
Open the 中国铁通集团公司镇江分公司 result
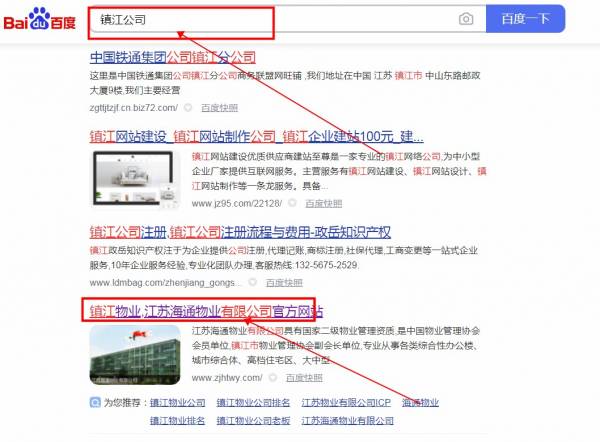pyautogui.click(x=173, y=57)
